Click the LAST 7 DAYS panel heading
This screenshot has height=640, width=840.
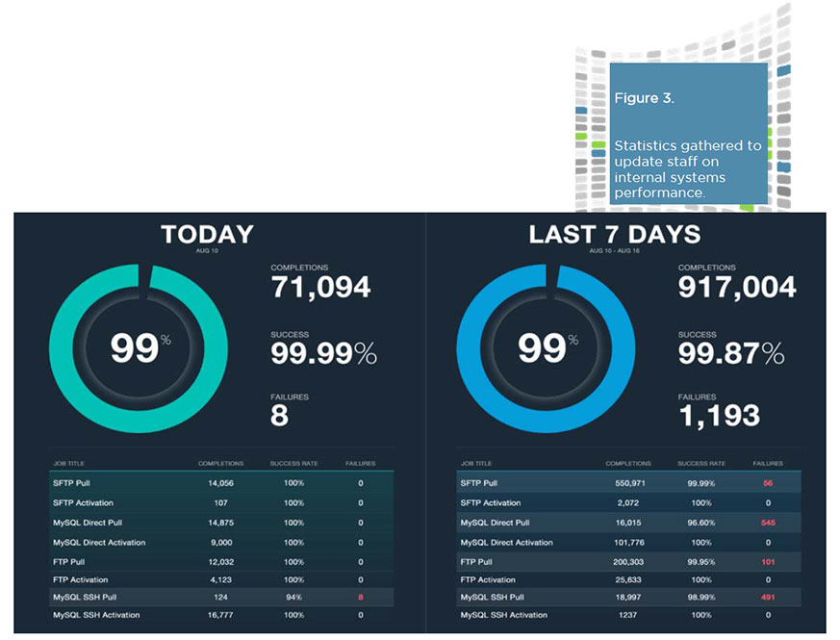(615, 234)
